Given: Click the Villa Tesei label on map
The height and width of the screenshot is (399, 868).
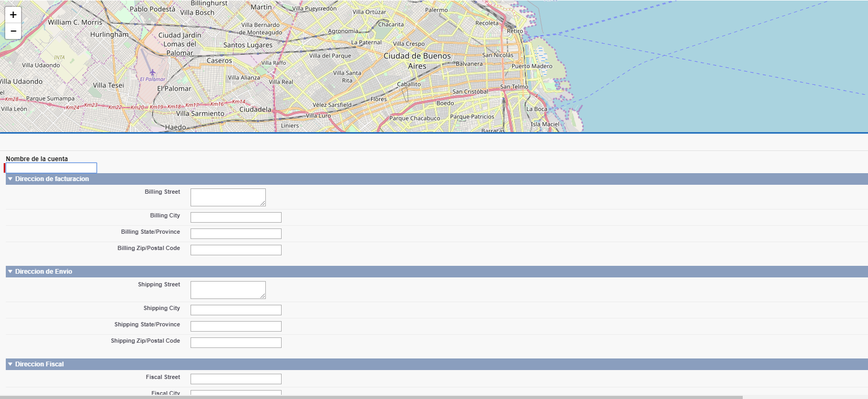Looking at the screenshot, I should click(x=108, y=85).
